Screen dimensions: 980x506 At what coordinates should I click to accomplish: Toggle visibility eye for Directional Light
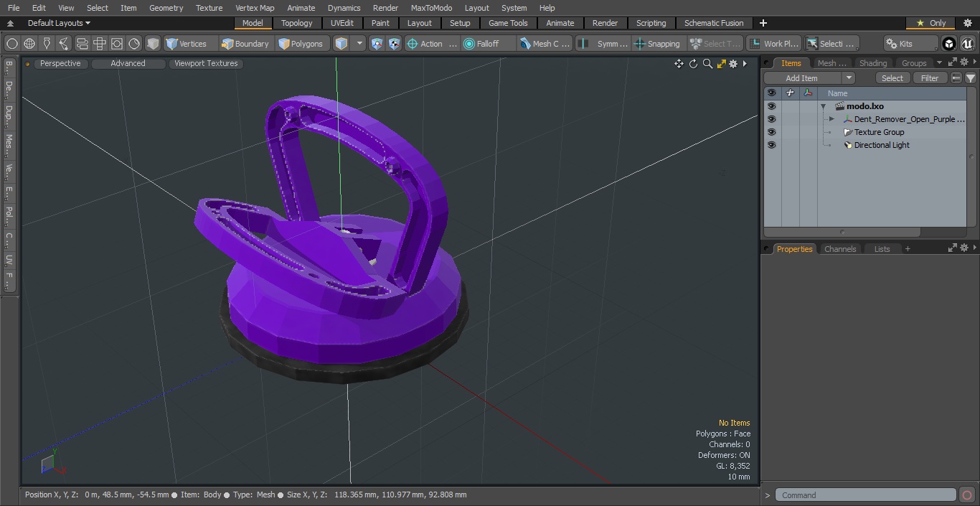(x=771, y=145)
